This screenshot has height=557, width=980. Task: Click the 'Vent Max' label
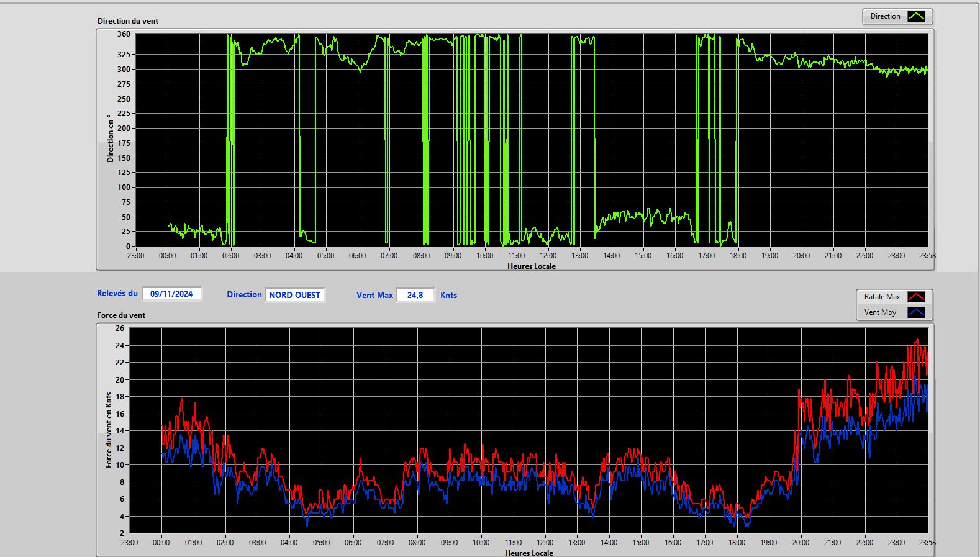[374, 295]
